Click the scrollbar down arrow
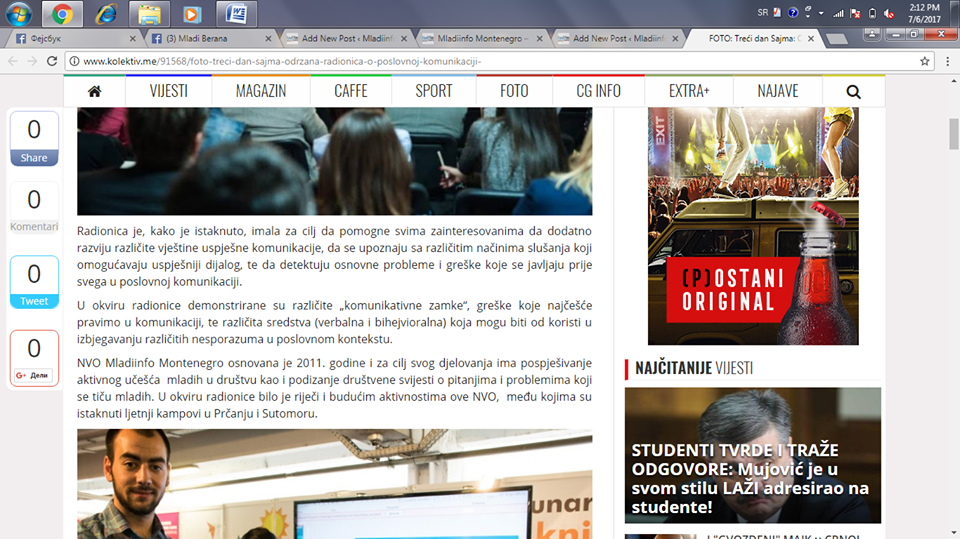This screenshot has height=539, width=960. [x=953, y=533]
